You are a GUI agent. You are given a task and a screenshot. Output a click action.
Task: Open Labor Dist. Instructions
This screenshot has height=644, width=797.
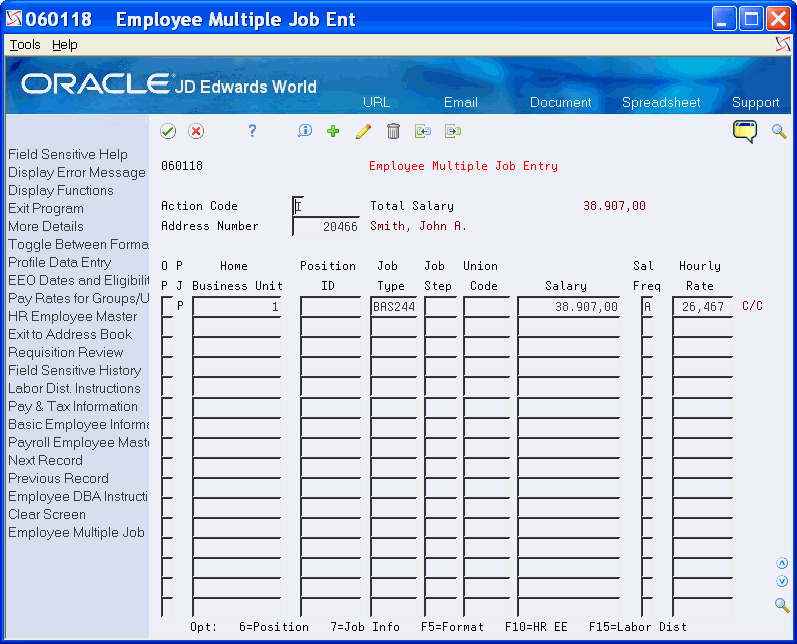pyautogui.click(x=74, y=388)
